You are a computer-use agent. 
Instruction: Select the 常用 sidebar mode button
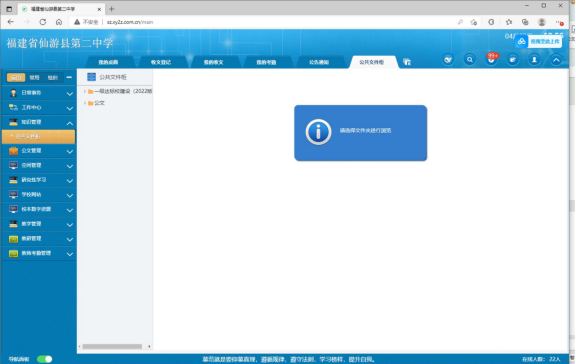(34, 78)
